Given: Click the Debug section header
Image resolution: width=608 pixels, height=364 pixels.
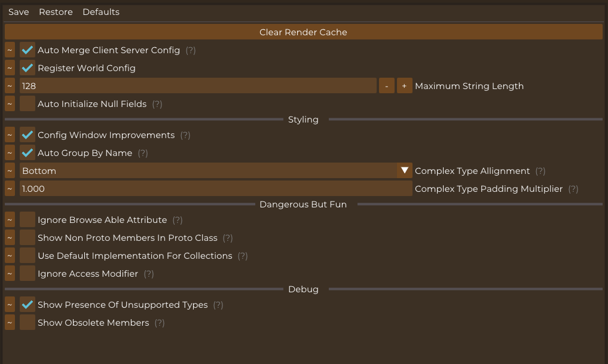Looking at the screenshot, I should pos(303,289).
